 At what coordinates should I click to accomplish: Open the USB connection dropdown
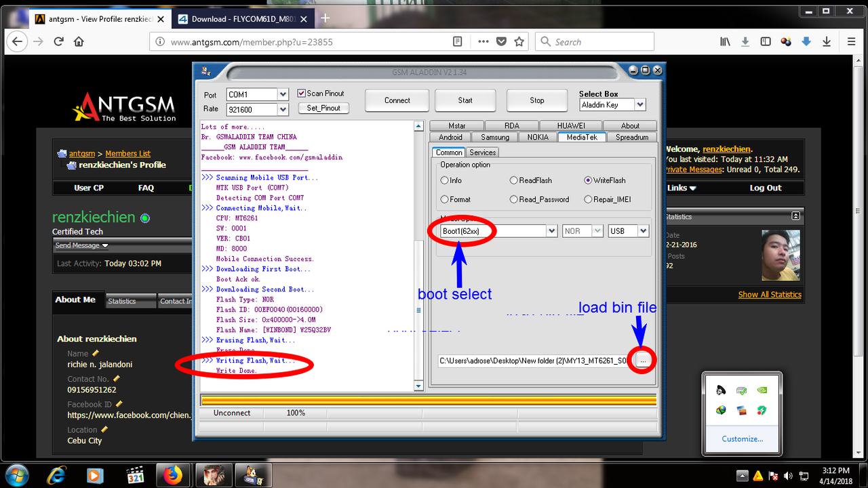[x=643, y=231]
